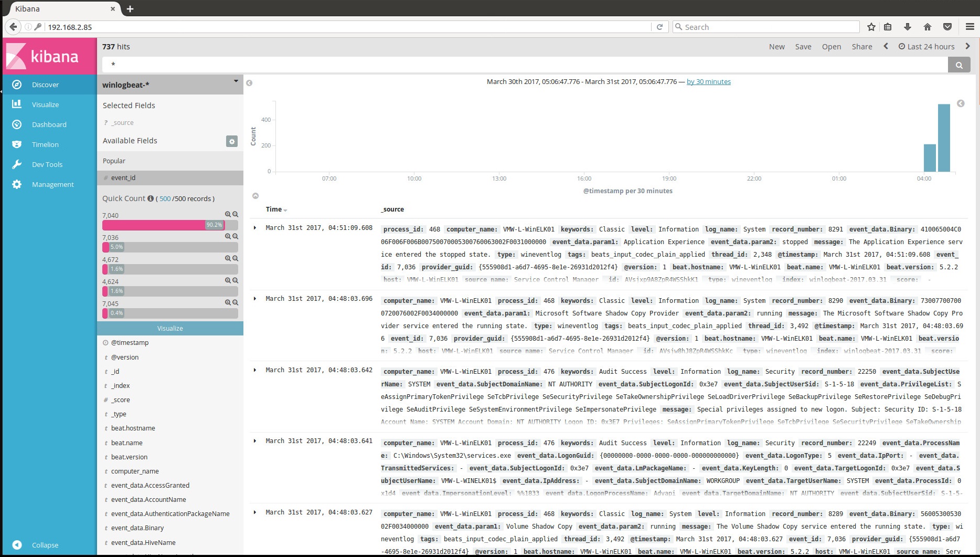Select the Kibana browser tab

coord(63,9)
